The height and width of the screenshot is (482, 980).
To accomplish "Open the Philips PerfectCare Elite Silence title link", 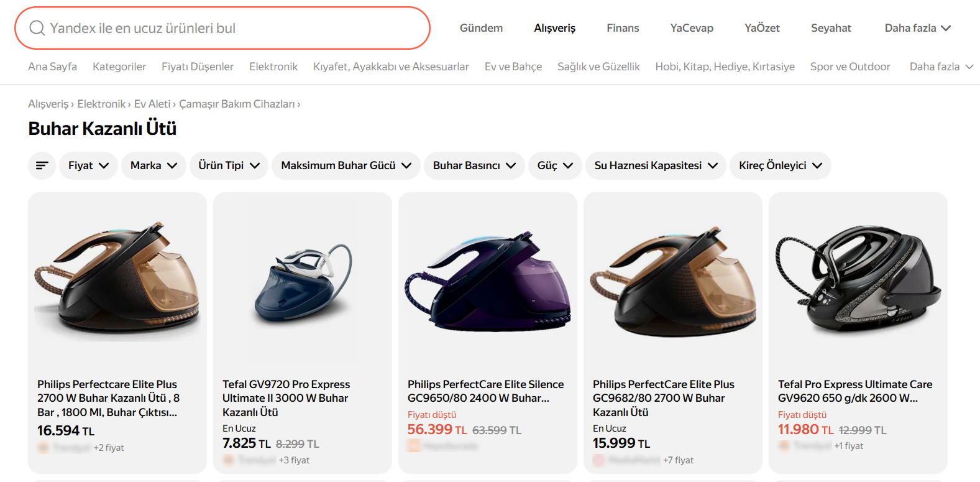I will point(485,391).
